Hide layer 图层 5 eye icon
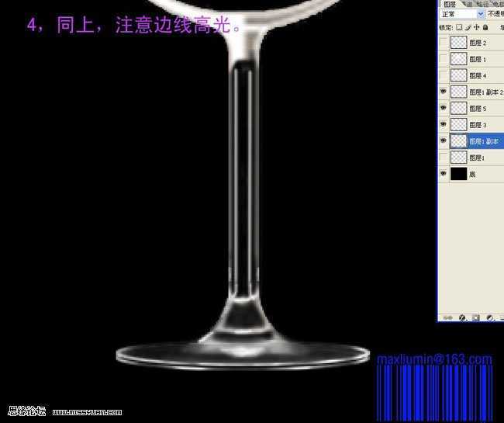The image size is (504, 423). pyautogui.click(x=444, y=108)
